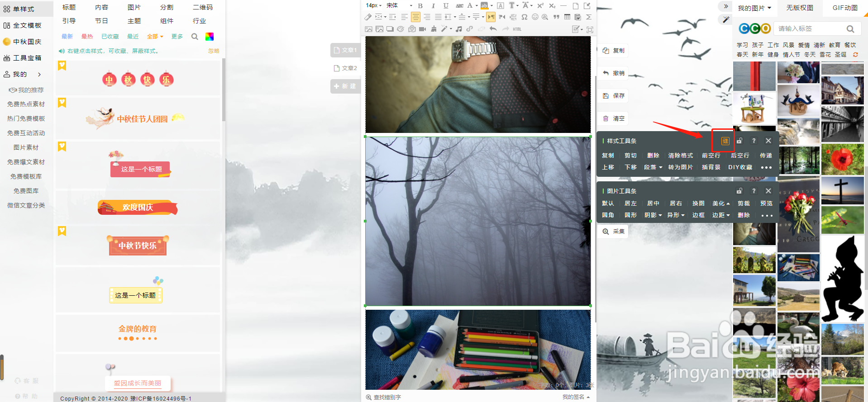868x402 pixels.
Task: Click the new blank document icon
Action: (x=576, y=6)
